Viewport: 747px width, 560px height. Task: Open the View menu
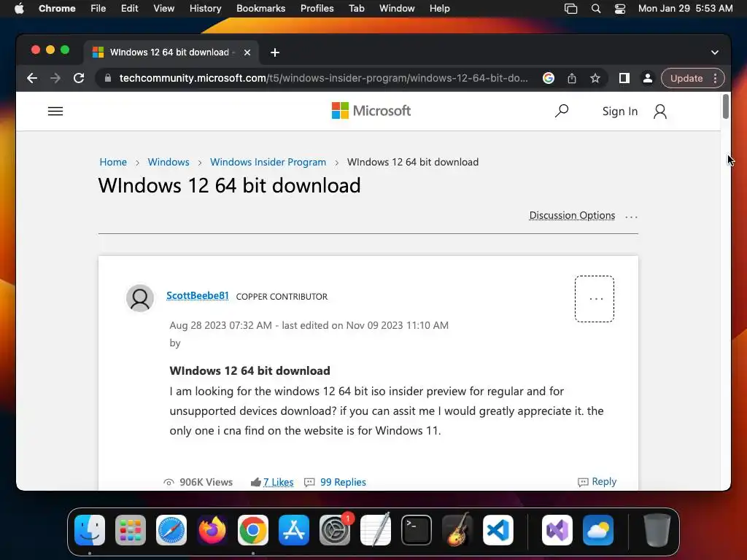(163, 9)
